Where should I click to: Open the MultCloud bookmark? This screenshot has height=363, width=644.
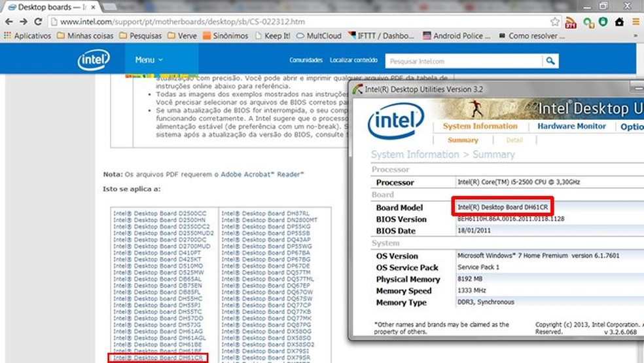[319, 36]
